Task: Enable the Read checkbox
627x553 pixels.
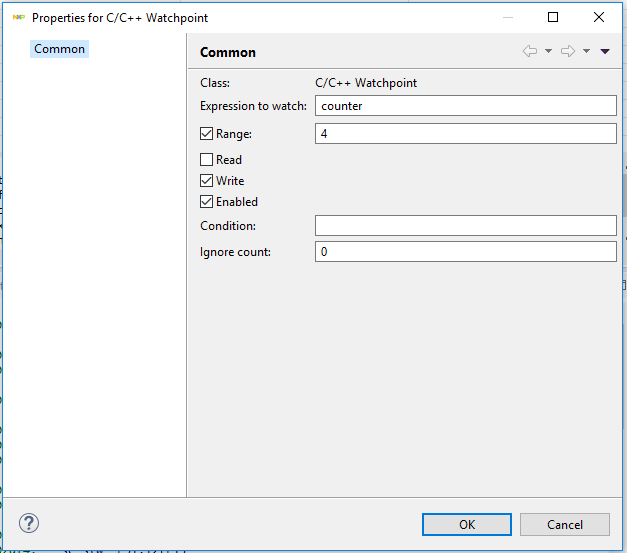Action: [x=207, y=160]
